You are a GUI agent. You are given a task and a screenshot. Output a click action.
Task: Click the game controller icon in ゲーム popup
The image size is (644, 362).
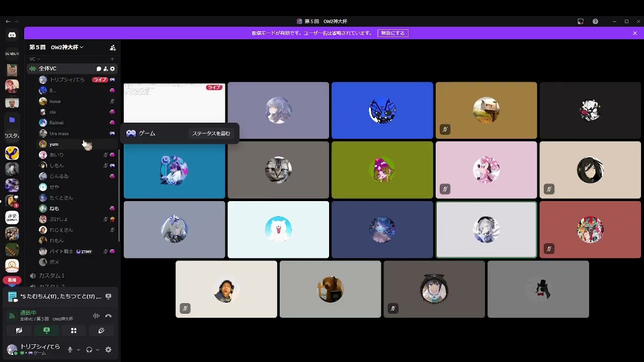click(131, 133)
